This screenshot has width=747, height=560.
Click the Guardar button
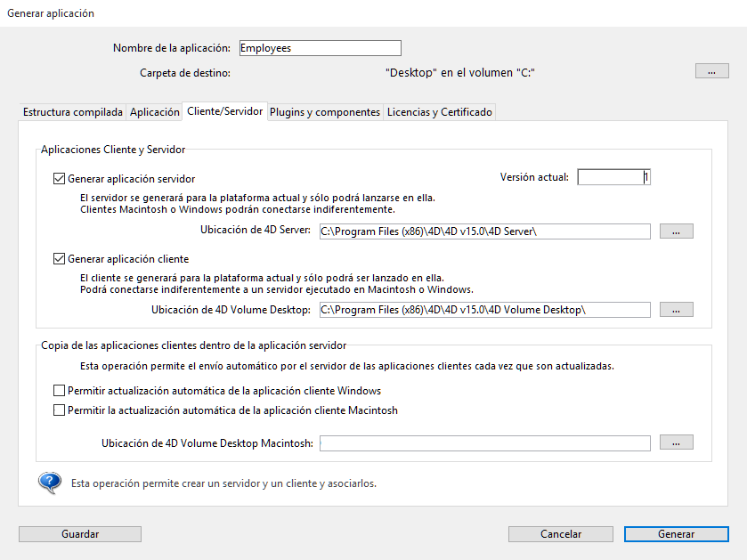[x=80, y=534]
